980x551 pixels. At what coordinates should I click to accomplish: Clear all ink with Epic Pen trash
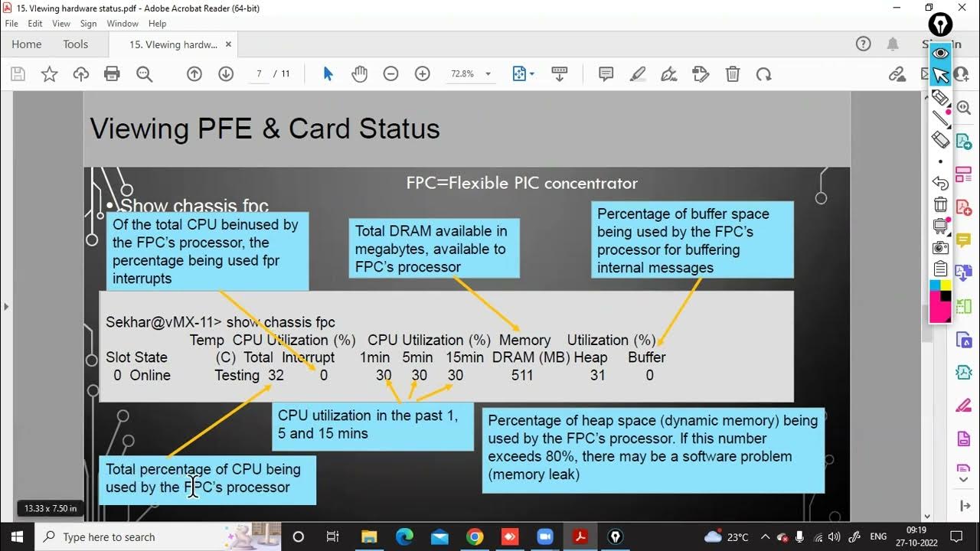pos(940,204)
